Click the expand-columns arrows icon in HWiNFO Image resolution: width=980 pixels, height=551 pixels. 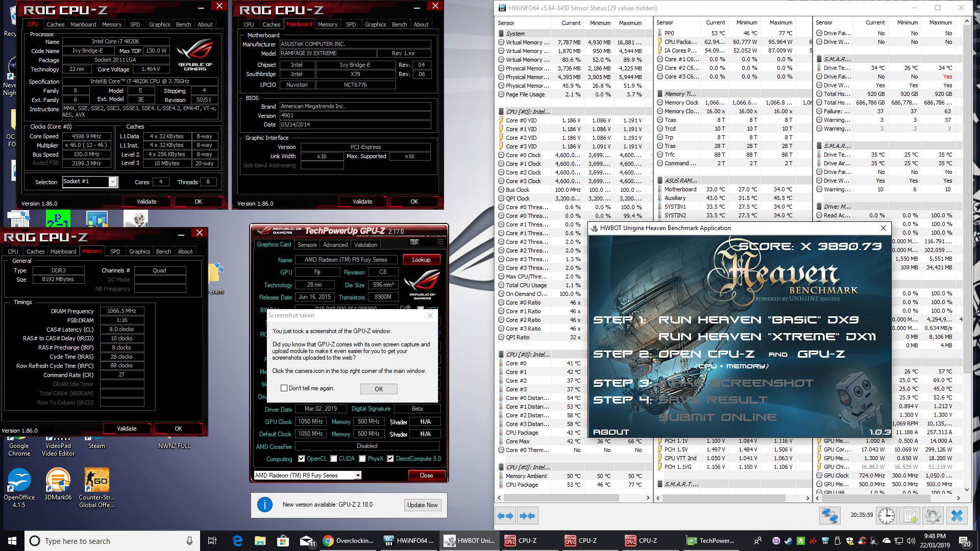pos(505,516)
